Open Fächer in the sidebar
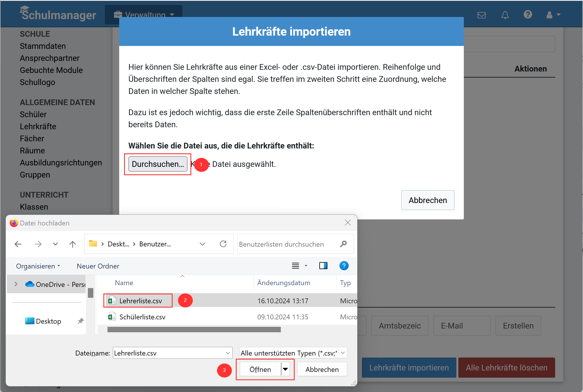583x392 pixels. (x=32, y=138)
